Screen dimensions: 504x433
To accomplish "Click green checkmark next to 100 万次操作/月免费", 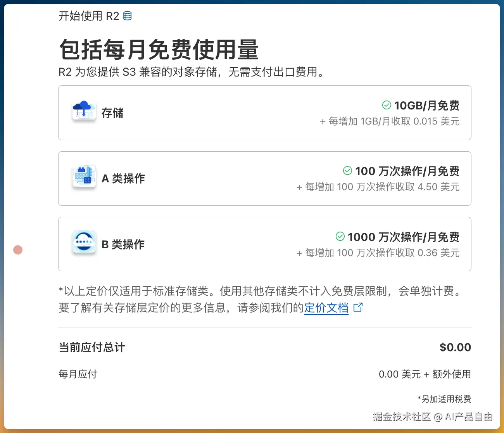I will pyautogui.click(x=347, y=171).
